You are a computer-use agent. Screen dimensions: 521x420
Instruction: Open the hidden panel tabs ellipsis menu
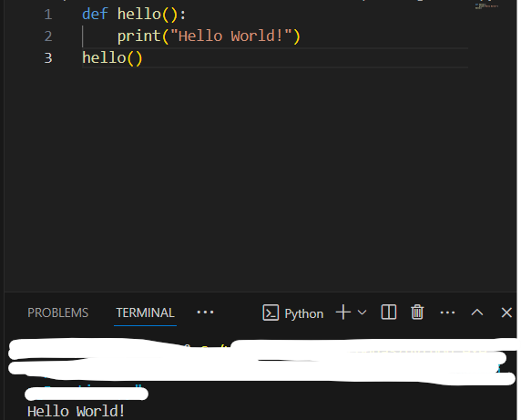pos(205,312)
